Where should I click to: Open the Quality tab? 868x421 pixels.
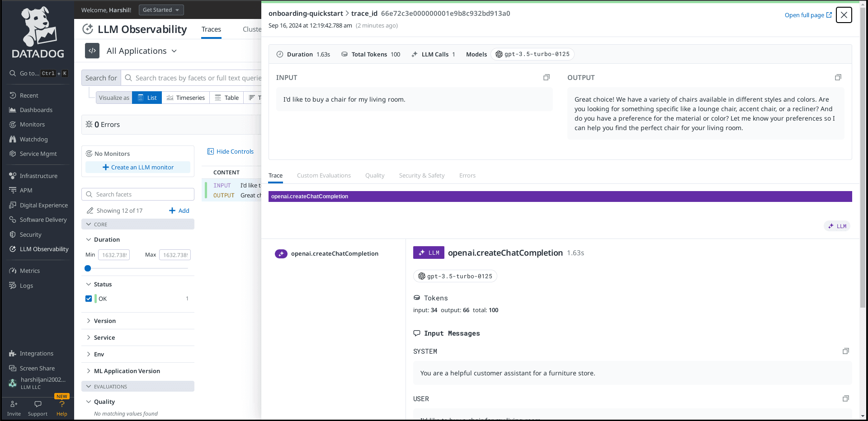pyautogui.click(x=375, y=176)
